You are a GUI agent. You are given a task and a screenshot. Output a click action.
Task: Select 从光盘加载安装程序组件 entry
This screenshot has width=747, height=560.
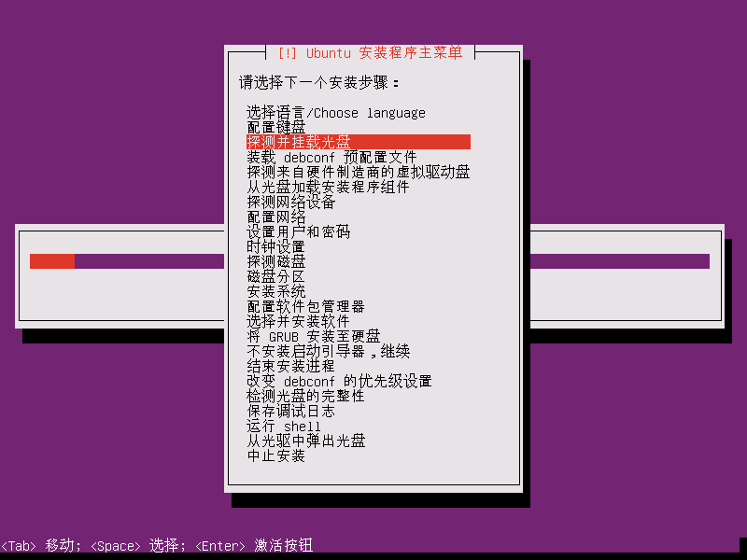tap(328, 187)
